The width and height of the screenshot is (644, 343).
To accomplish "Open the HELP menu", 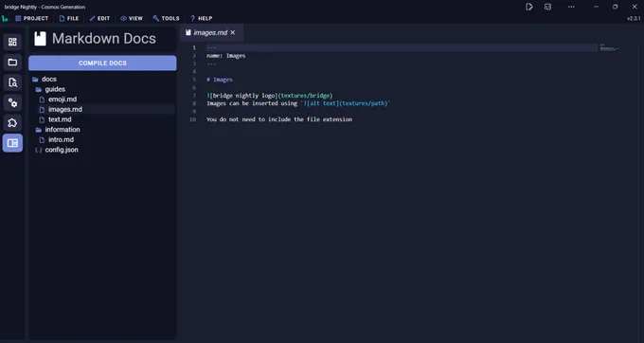I will pyautogui.click(x=201, y=19).
